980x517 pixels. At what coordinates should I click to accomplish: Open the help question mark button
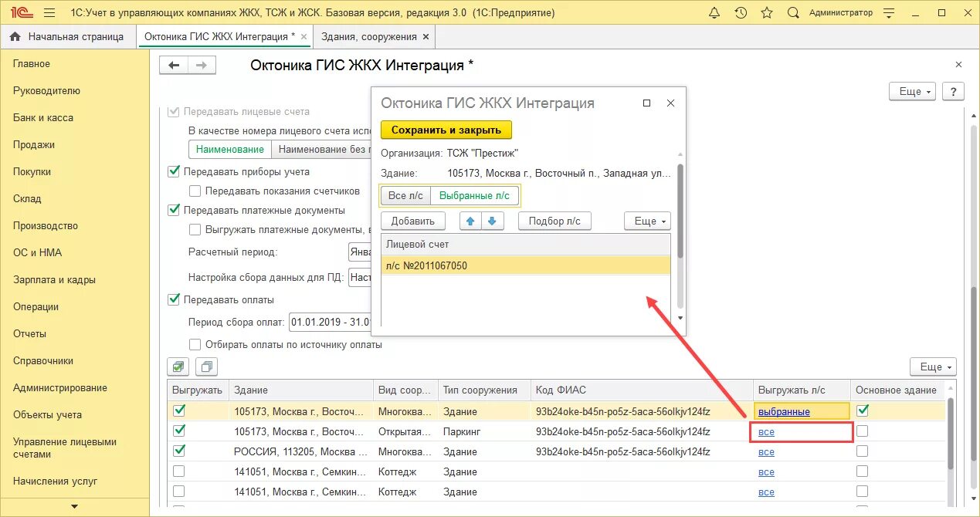[953, 91]
